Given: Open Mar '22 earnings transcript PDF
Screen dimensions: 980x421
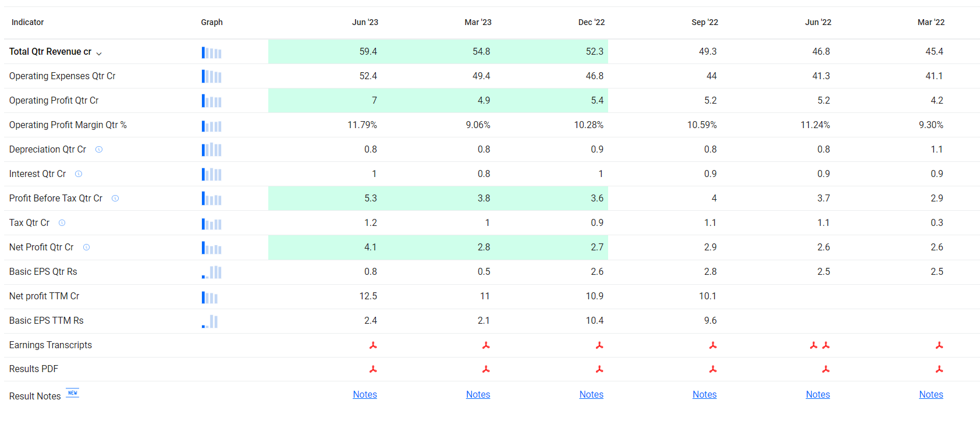Looking at the screenshot, I should (x=939, y=345).
